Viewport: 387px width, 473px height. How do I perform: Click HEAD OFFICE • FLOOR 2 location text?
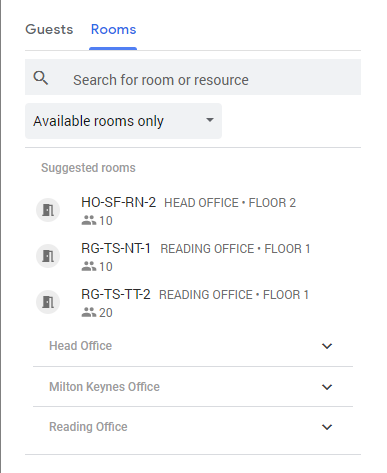tap(230, 203)
